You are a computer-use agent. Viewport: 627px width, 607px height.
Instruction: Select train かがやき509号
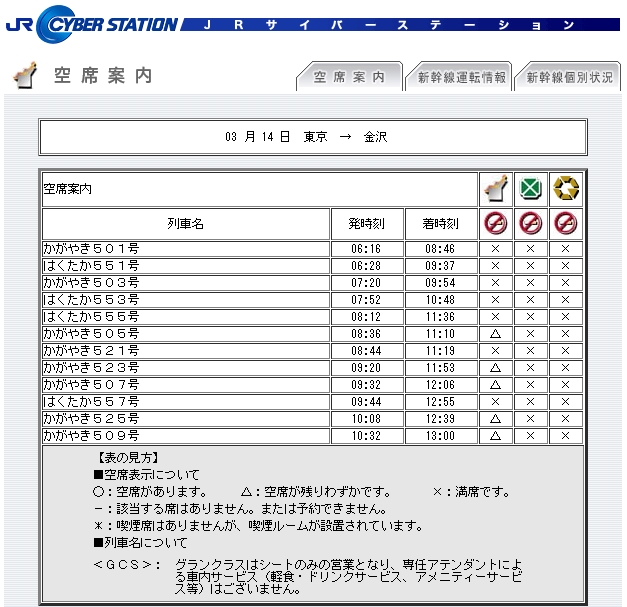[91, 435]
